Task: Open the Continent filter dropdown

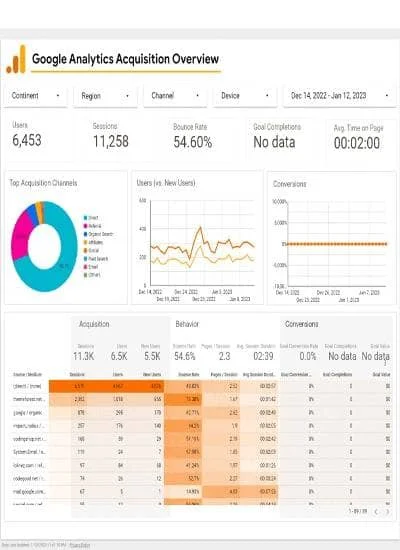Action: pyautogui.click(x=35, y=96)
